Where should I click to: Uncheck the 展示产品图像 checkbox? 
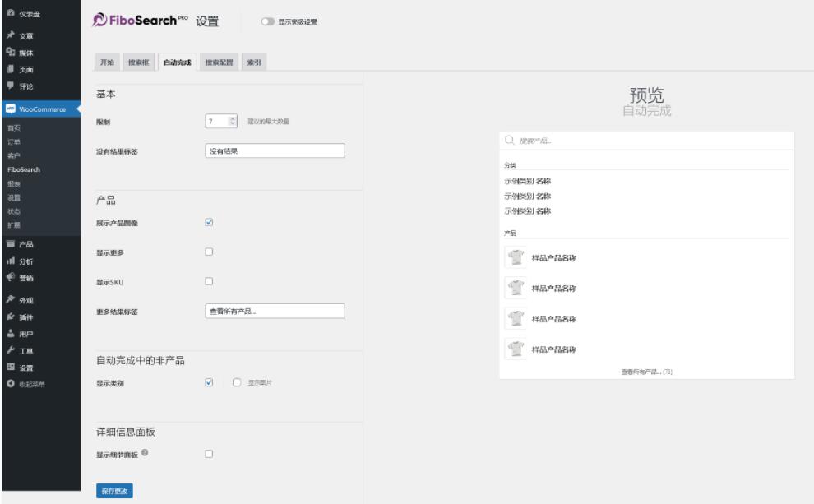click(x=209, y=222)
